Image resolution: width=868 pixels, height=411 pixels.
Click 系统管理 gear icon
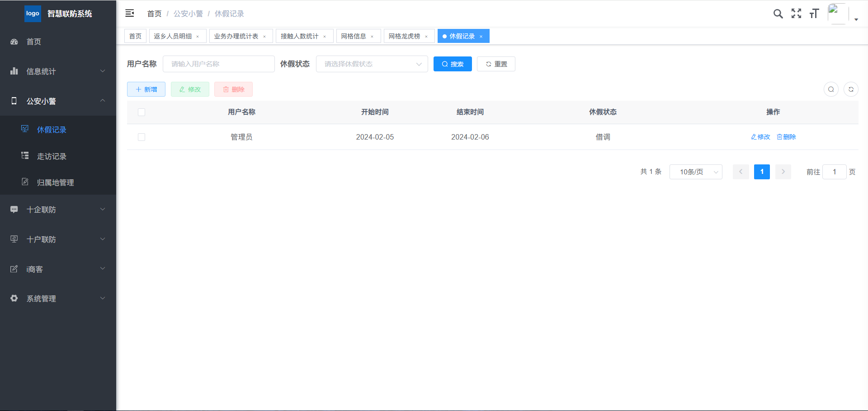(14, 298)
